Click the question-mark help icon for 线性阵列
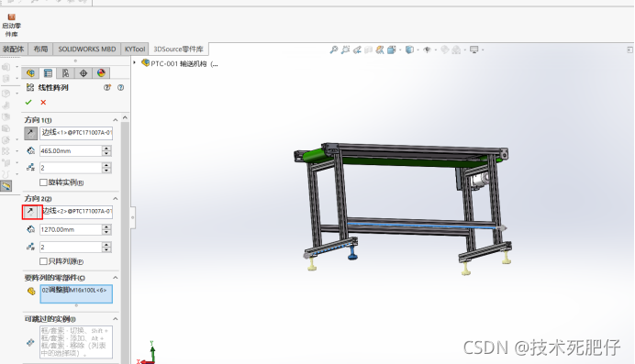 click(121, 87)
